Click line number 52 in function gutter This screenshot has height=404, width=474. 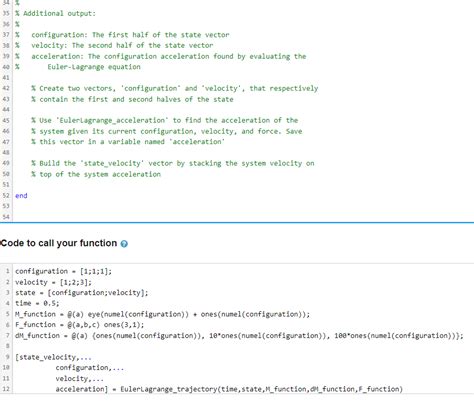pos(6,196)
